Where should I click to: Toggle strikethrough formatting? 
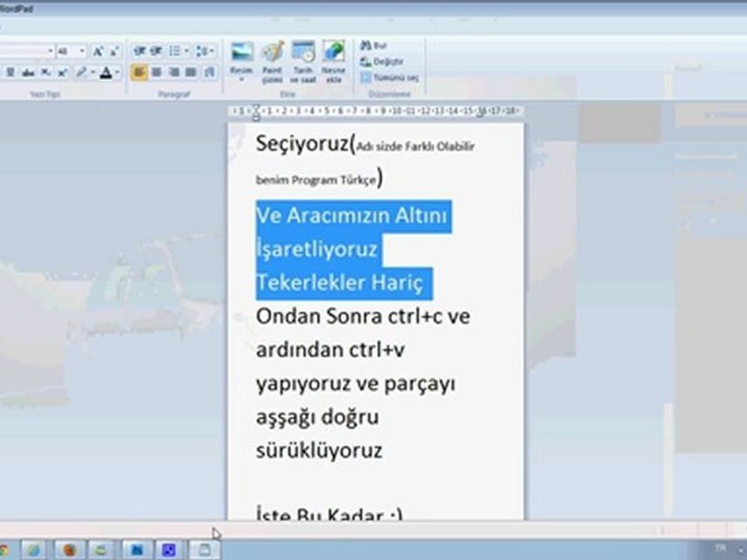28,73
